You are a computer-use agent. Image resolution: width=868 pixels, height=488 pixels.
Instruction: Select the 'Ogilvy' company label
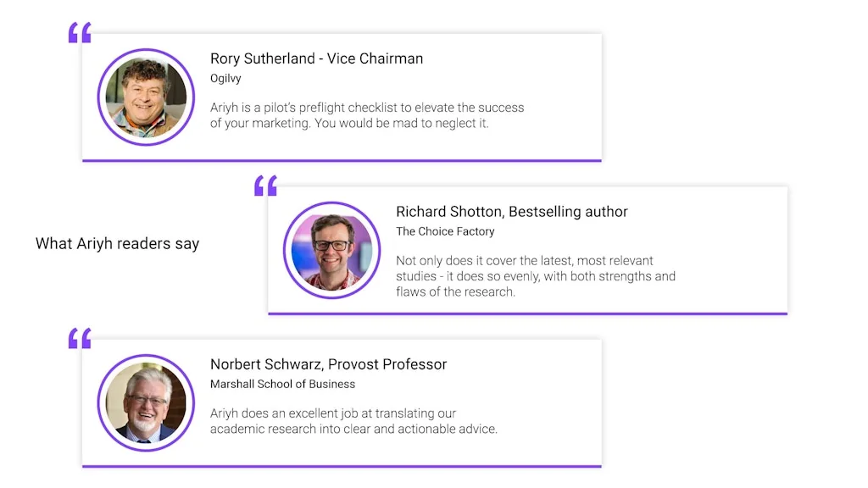[225, 78]
